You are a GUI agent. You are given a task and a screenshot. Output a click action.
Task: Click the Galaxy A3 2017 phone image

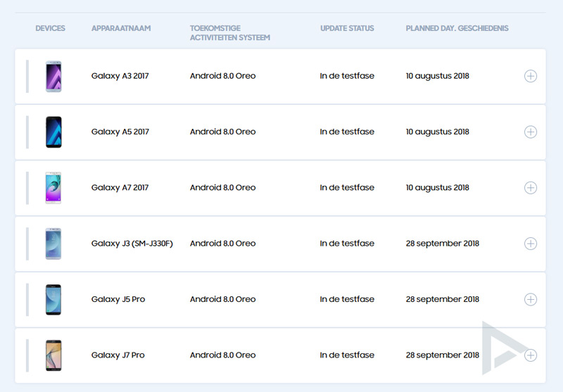pyautogui.click(x=53, y=77)
